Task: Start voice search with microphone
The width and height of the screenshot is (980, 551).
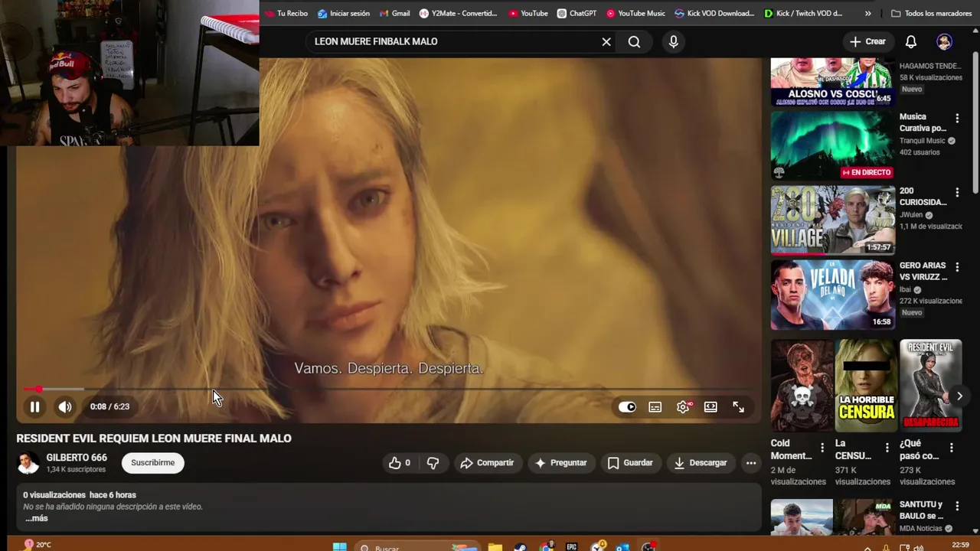Action: (673, 41)
